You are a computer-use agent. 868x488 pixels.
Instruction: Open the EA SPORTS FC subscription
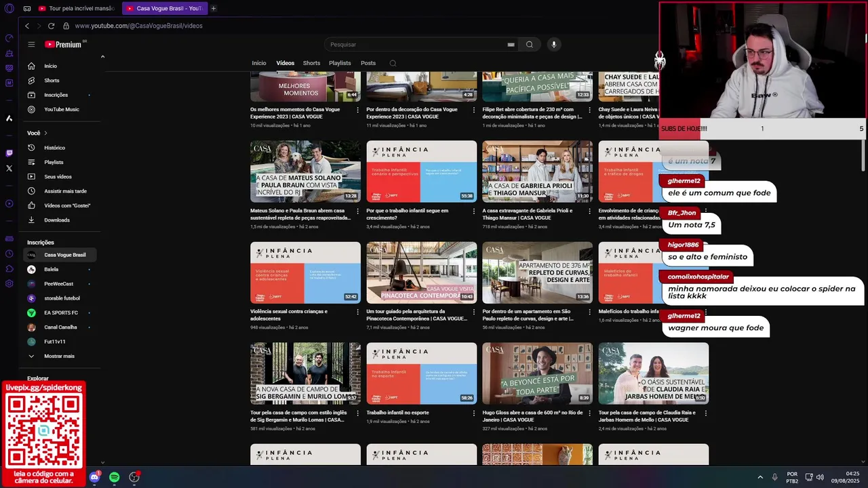tap(60, 312)
